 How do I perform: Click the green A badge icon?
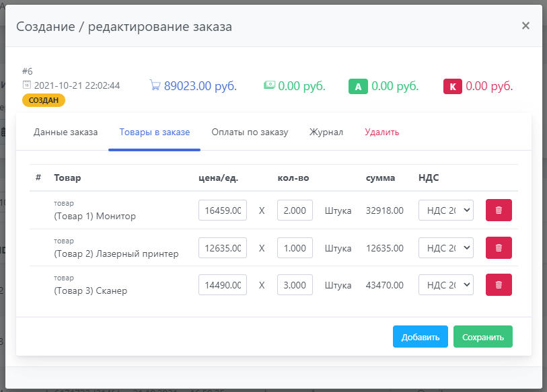pyautogui.click(x=358, y=86)
